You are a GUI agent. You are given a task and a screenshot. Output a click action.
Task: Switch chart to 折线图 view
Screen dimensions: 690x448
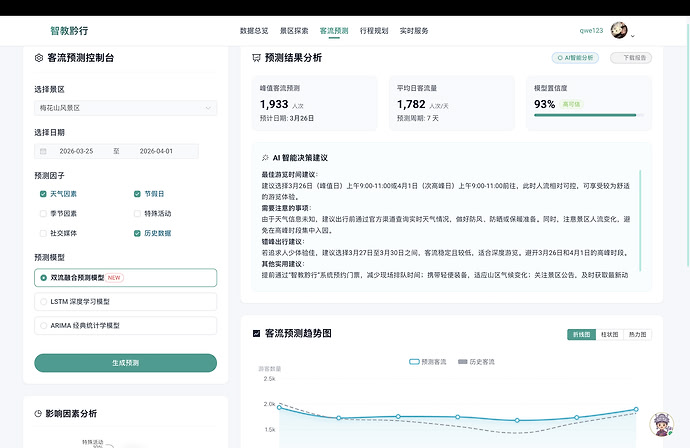point(581,335)
